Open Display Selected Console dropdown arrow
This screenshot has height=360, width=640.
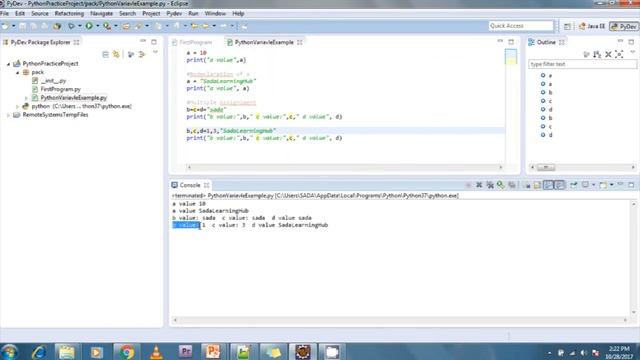(x=593, y=185)
